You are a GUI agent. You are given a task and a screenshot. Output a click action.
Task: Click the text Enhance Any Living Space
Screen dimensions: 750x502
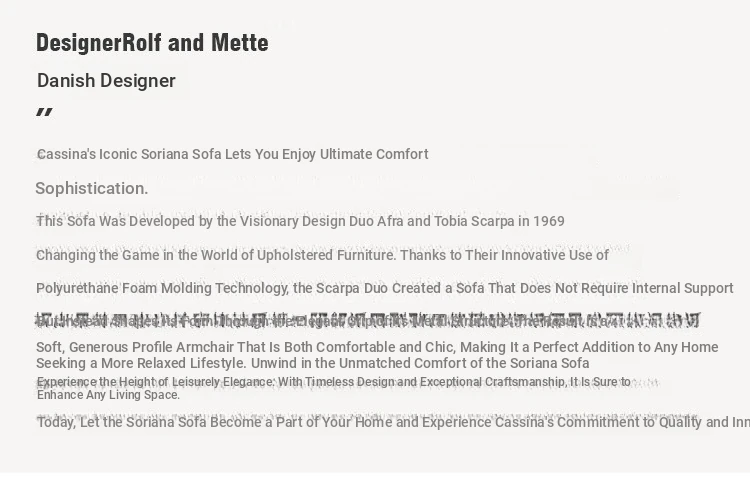pyautogui.click(x=109, y=395)
